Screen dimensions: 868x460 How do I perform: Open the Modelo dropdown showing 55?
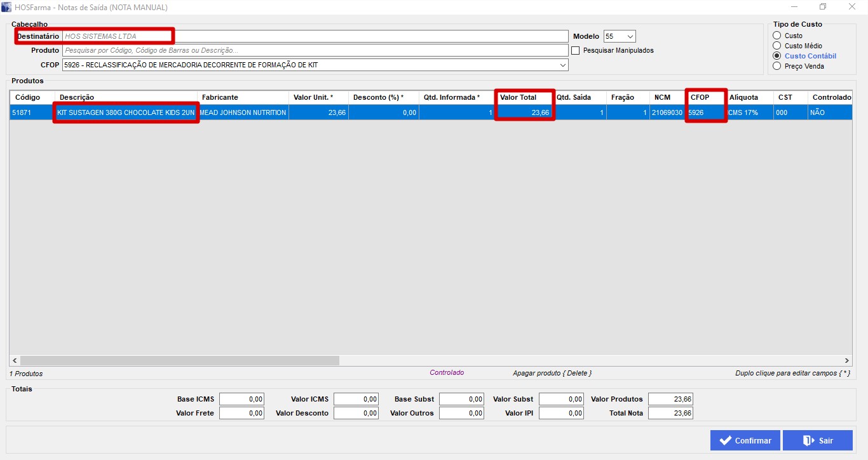[x=620, y=36]
